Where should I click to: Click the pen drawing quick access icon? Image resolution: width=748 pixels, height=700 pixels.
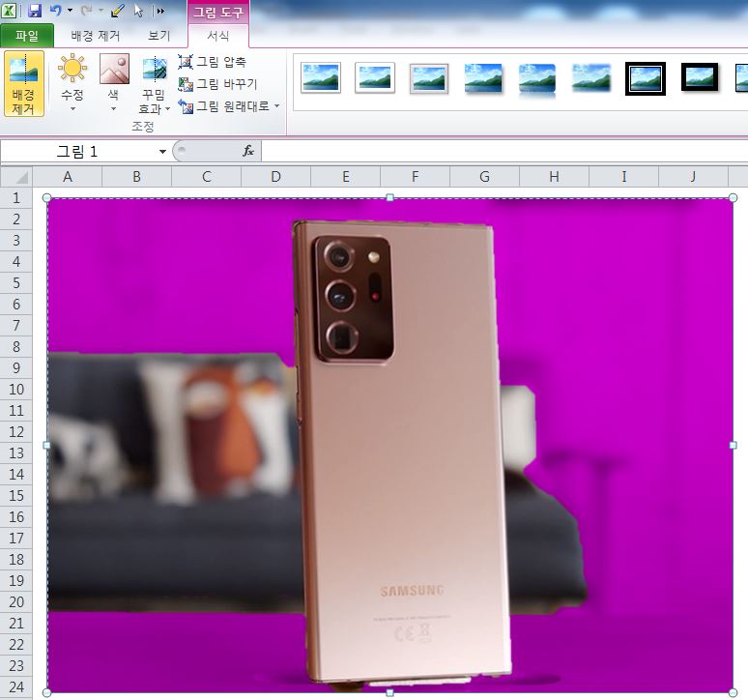[x=117, y=11]
